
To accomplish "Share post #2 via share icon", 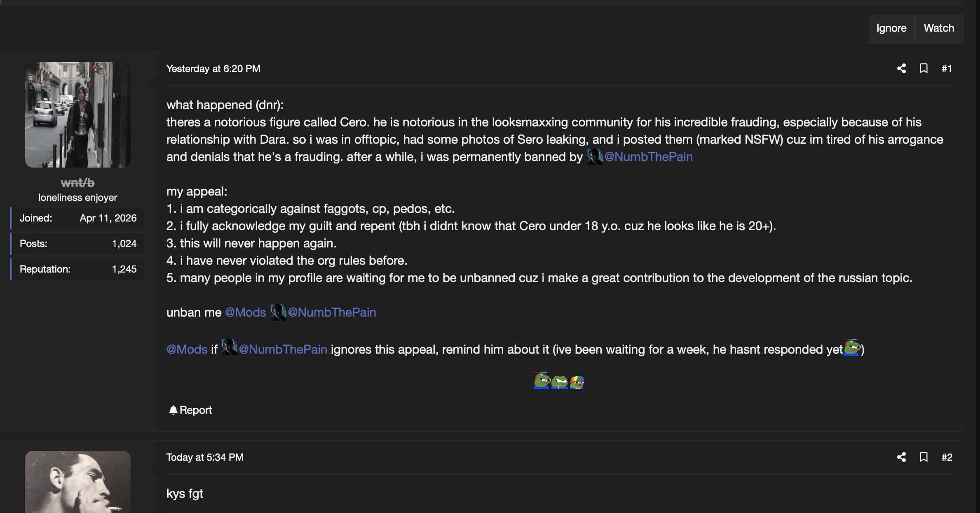I will click(901, 457).
